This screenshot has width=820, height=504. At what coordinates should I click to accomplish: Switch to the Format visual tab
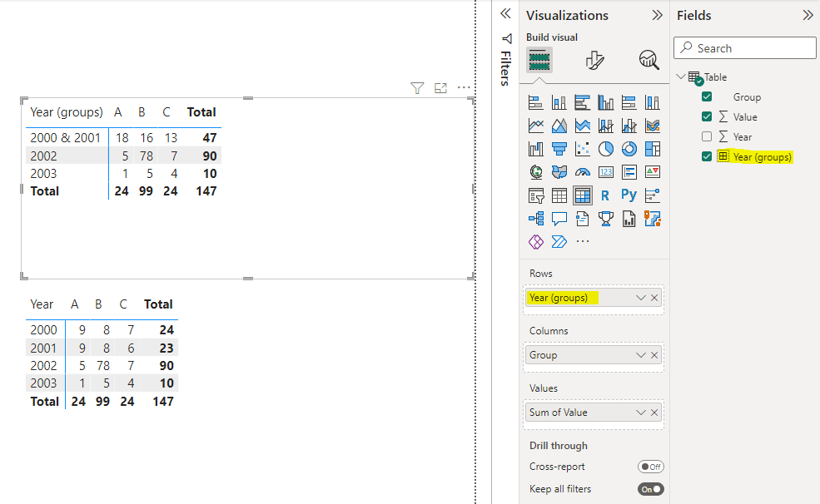coord(594,60)
